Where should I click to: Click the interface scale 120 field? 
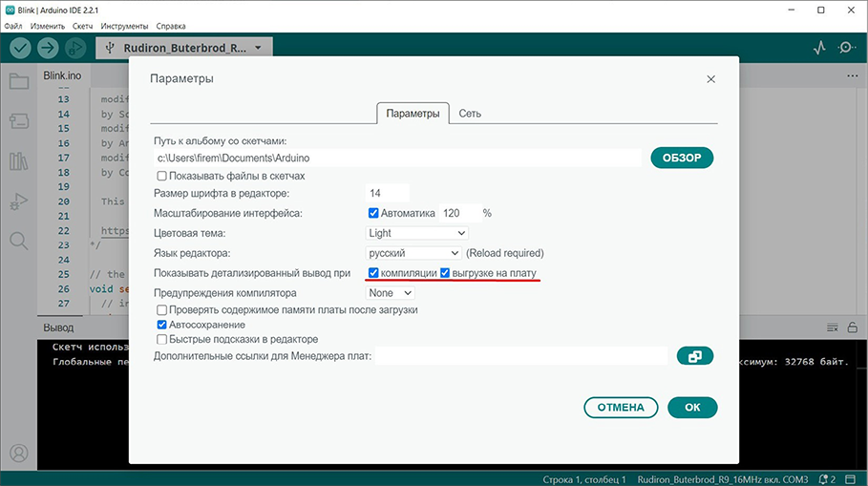(459, 213)
